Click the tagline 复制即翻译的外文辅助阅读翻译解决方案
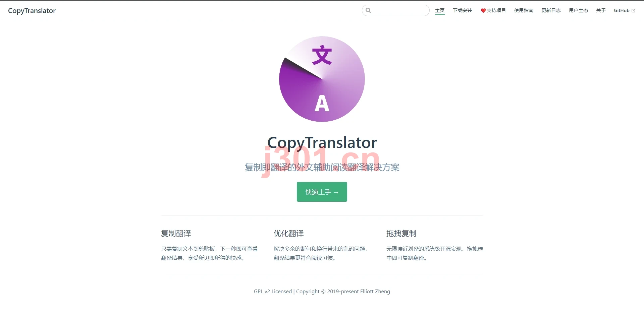Viewport: 644px width, 317px height. pyautogui.click(x=322, y=167)
